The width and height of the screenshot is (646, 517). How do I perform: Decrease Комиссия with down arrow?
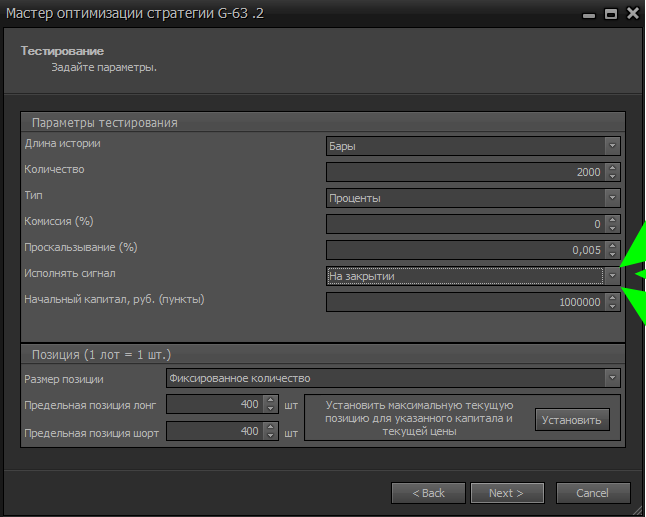coord(612,229)
